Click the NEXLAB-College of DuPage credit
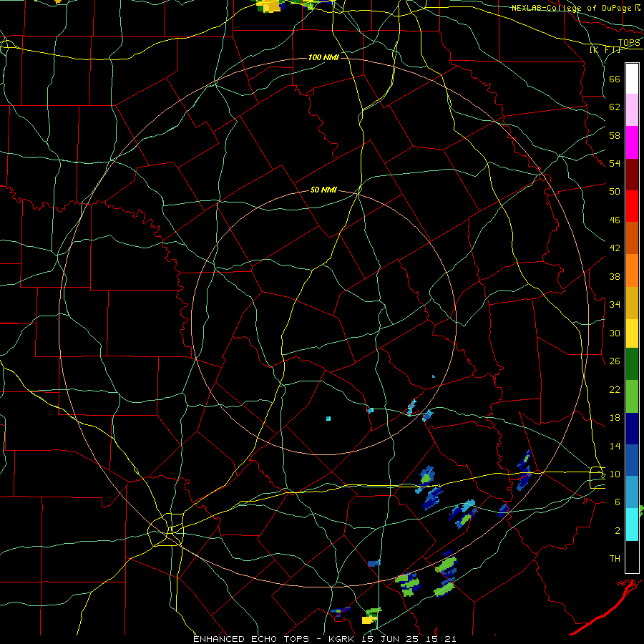Screen dimensions: 644x644 click(576, 8)
